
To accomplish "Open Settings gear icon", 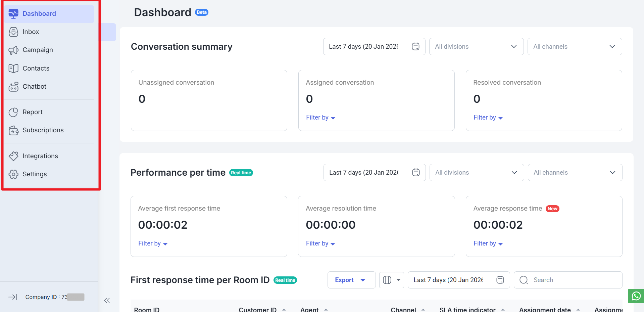I will 13,174.
